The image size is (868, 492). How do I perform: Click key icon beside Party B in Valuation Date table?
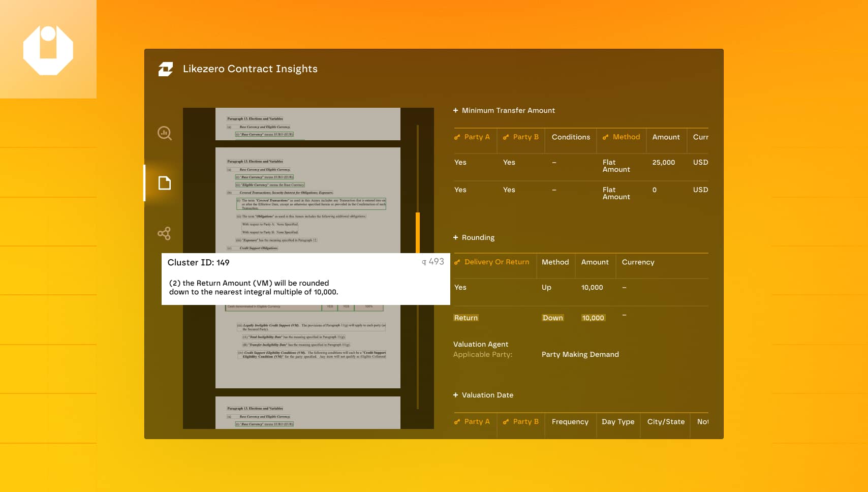(506, 422)
